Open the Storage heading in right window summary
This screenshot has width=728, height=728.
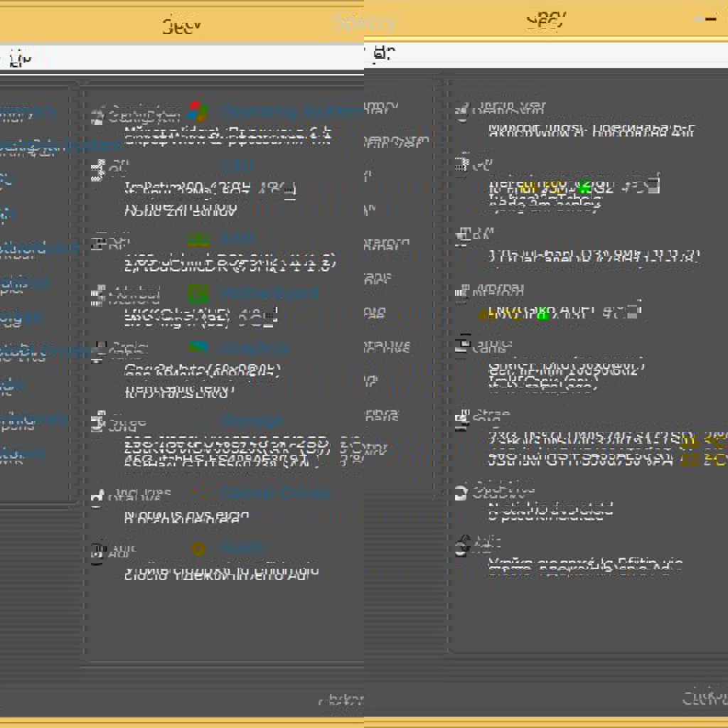pyautogui.click(x=492, y=414)
